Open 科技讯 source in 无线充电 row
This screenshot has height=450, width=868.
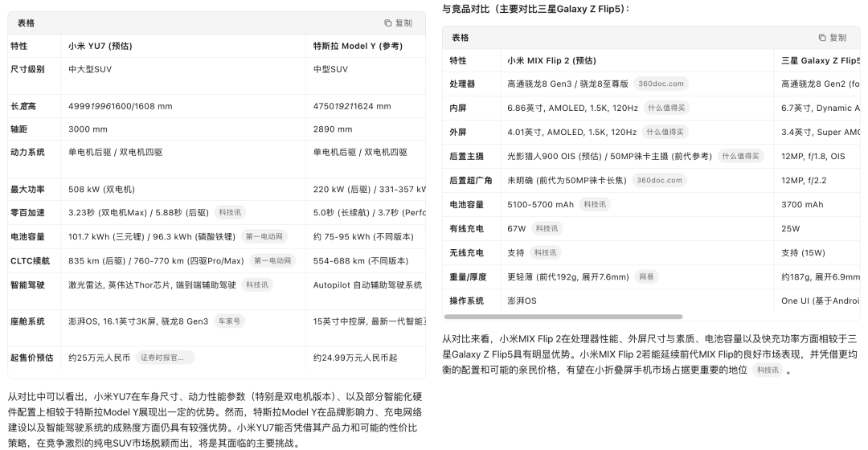[545, 253]
